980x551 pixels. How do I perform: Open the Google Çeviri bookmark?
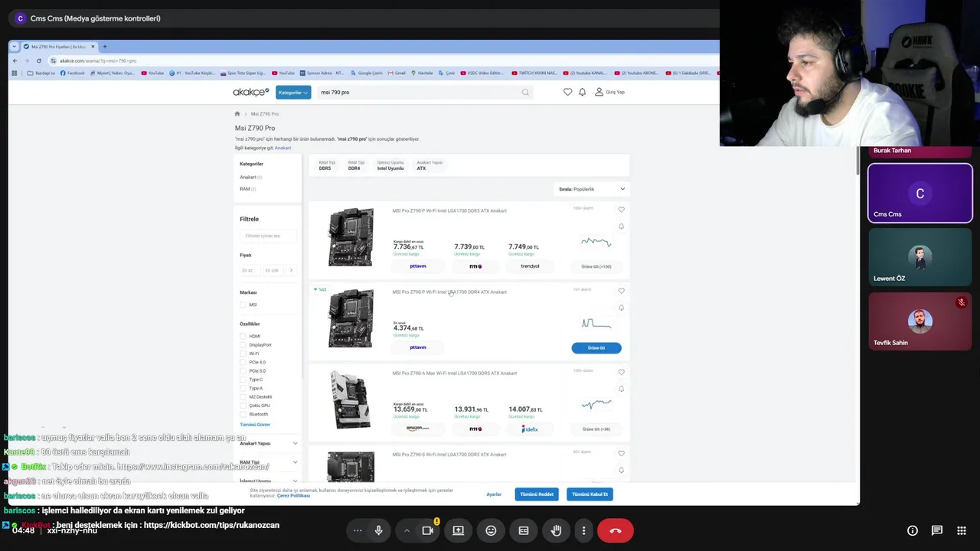tap(367, 73)
